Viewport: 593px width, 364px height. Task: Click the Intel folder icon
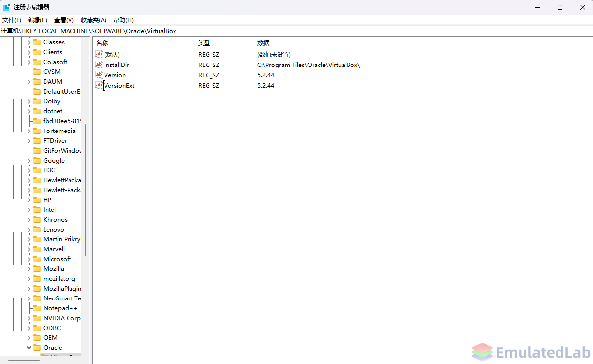(x=37, y=210)
